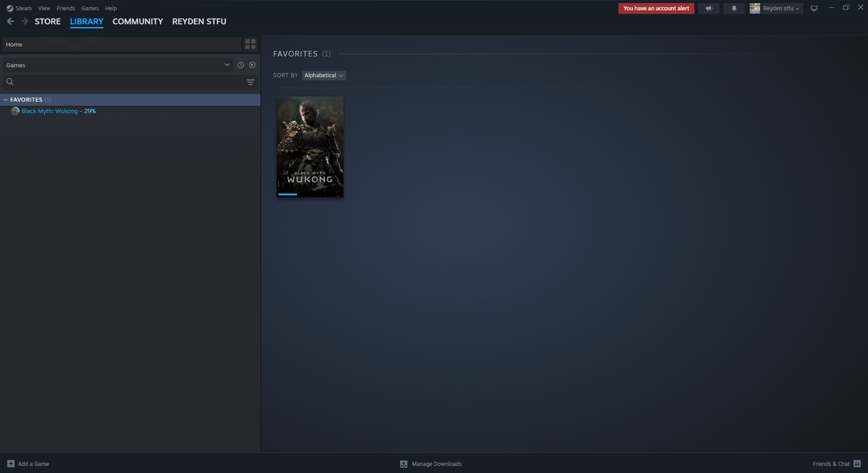Click the account alert red banner
Screen dimensions: 868x473
click(x=656, y=8)
